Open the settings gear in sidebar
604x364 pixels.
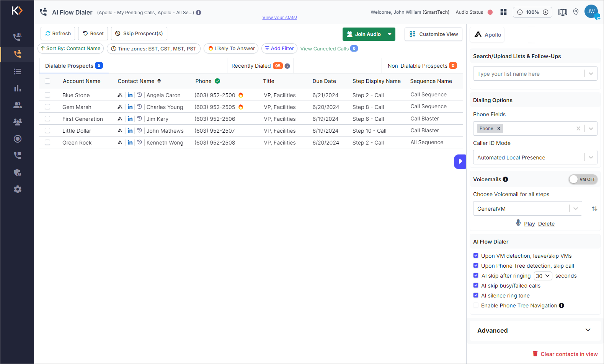[18, 189]
